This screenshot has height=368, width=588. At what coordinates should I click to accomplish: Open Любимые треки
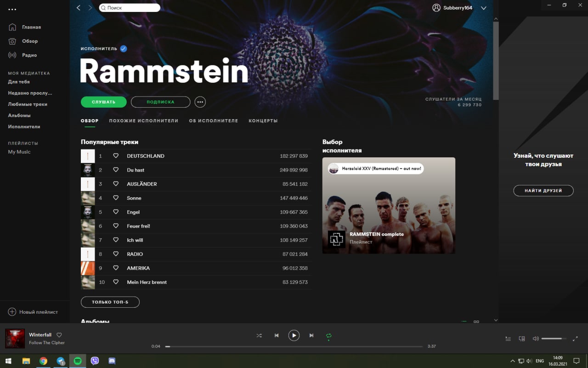28,104
